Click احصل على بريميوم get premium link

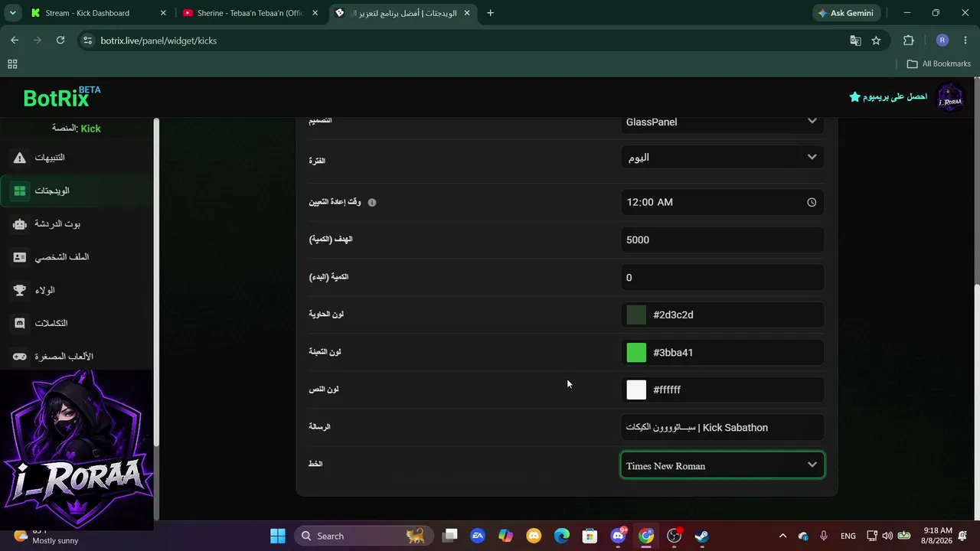895,96
